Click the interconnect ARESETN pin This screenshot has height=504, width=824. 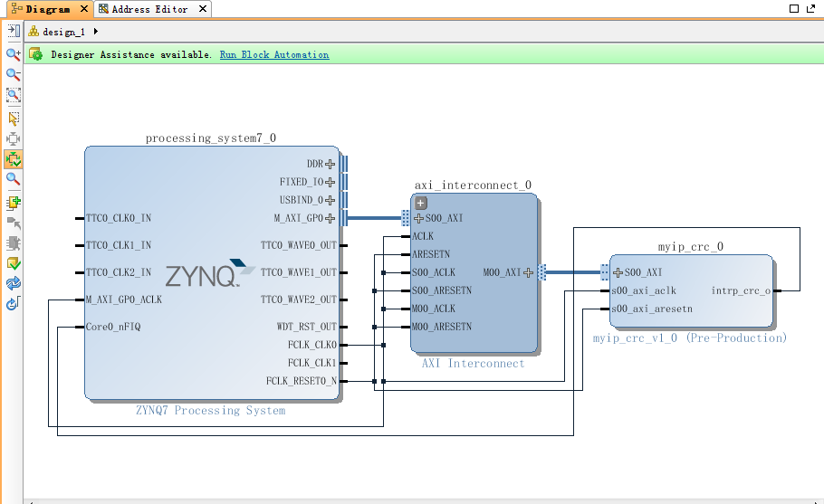coord(431,254)
